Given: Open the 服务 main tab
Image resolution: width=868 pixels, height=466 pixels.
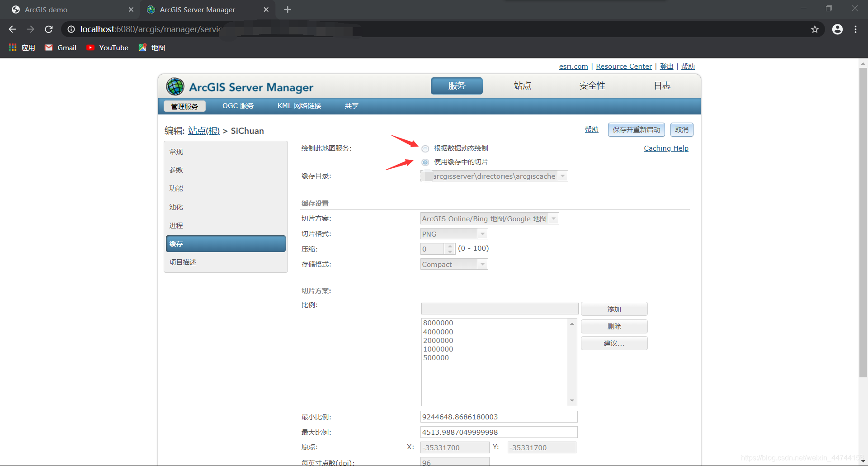Looking at the screenshot, I should coord(457,86).
